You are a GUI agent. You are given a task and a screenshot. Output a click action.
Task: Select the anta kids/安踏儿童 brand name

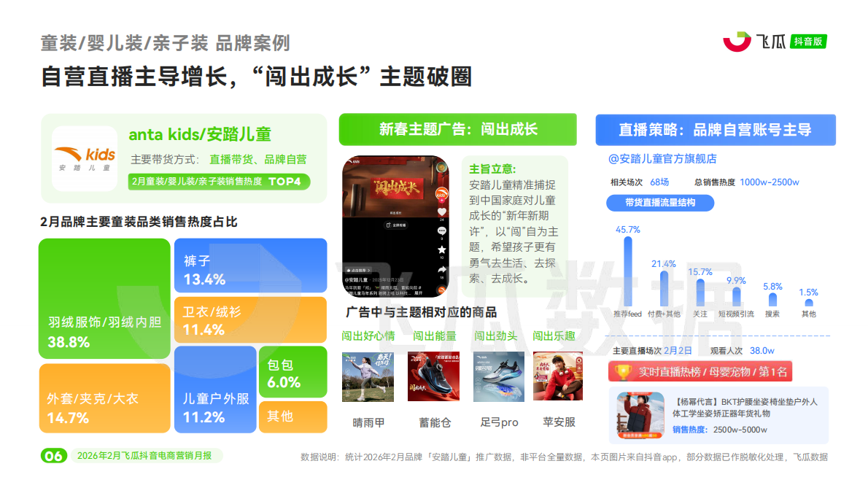[x=200, y=134]
